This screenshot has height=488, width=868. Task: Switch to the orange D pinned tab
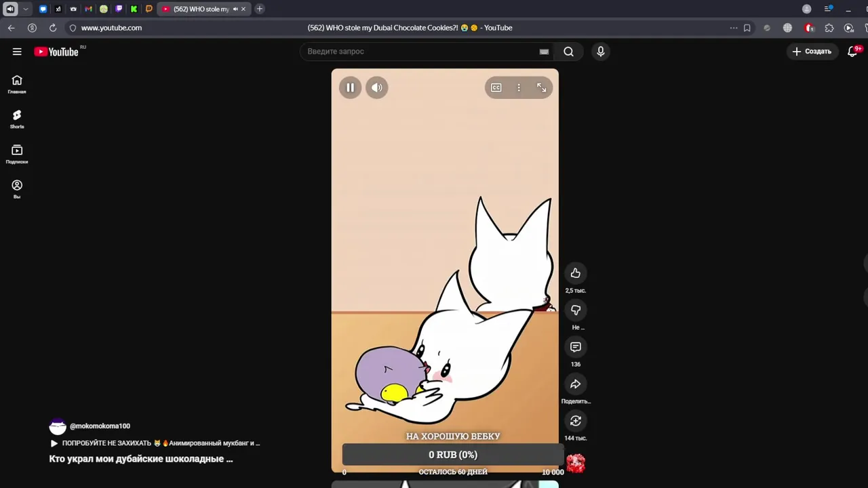pos(149,9)
